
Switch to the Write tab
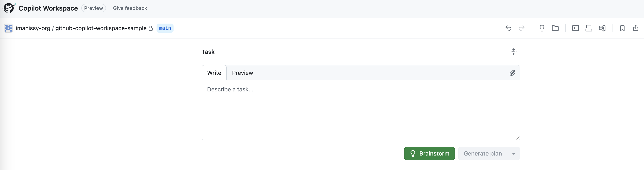(214, 73)
